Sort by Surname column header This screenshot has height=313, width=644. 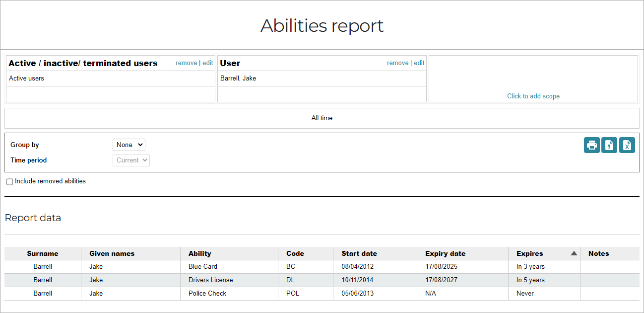click(x=43, y=253)
